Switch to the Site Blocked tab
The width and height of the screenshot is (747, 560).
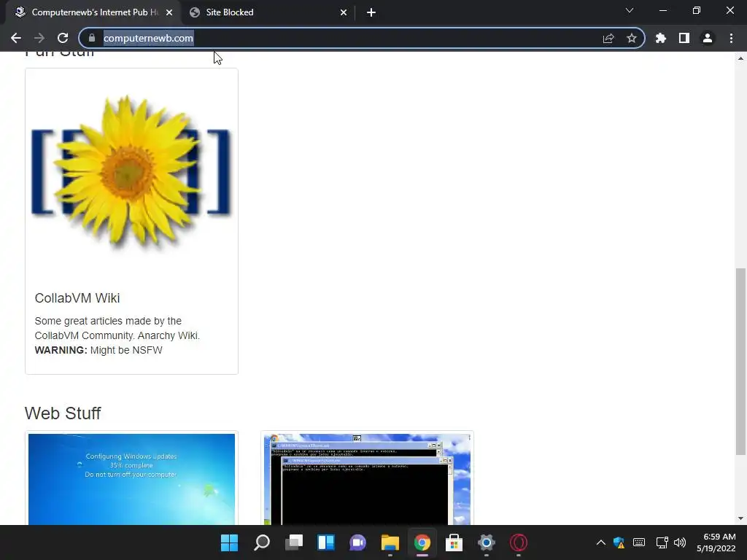coord(267,12)
